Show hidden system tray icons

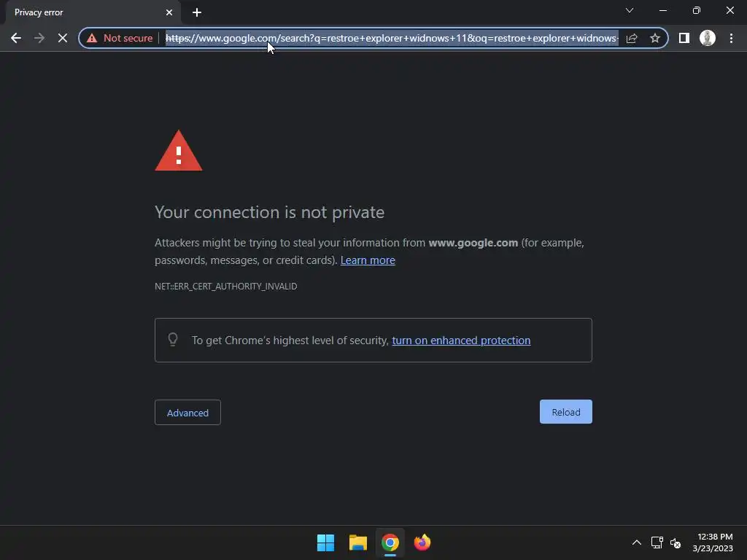(636, 542)
